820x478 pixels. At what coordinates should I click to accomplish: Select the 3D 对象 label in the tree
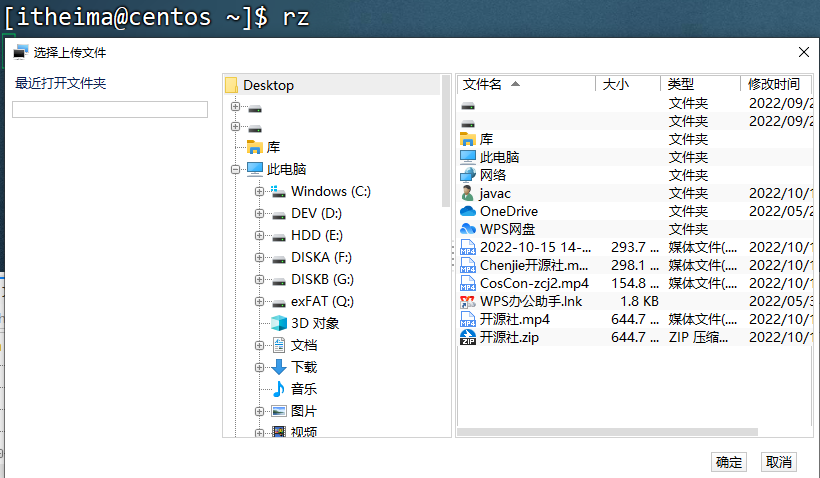pyautogui.click(x=315, y=323)
